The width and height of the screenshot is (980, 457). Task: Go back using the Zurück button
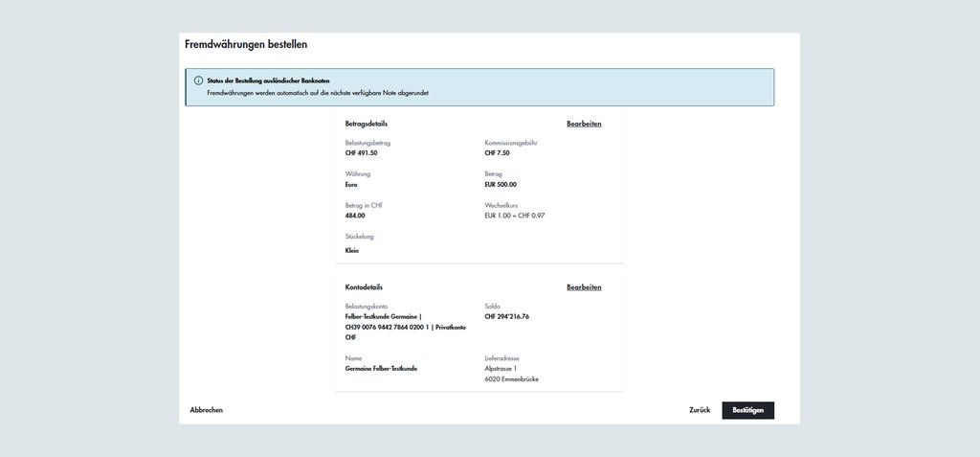pyautogui.click(x=700, y=410)
